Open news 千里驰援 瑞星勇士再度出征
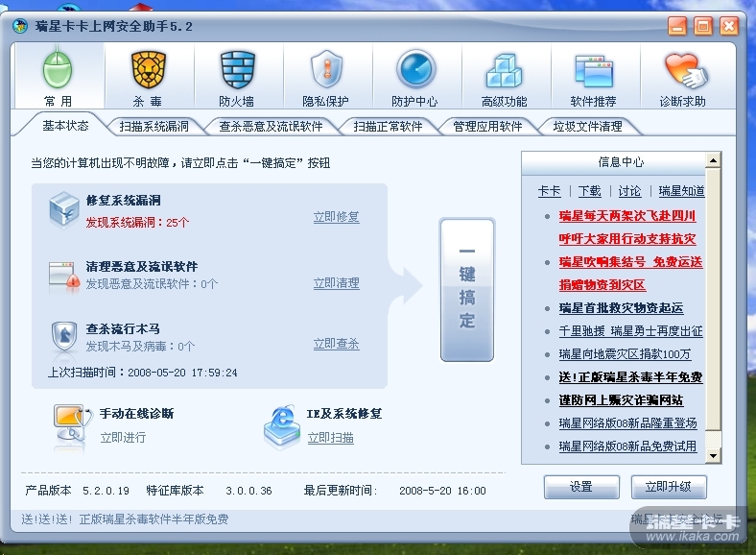Image resolution: width=756 pixels, height=555 pixels. 630,331
